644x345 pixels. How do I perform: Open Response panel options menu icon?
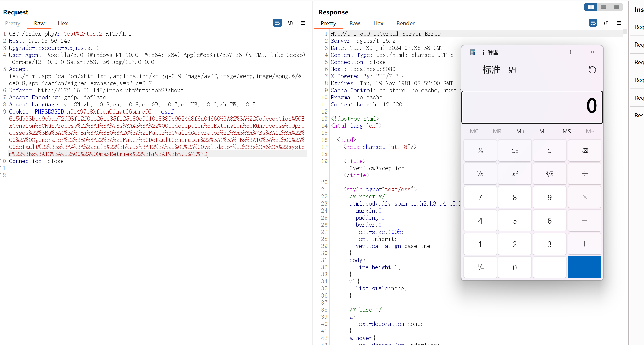[x=619, y=23]
